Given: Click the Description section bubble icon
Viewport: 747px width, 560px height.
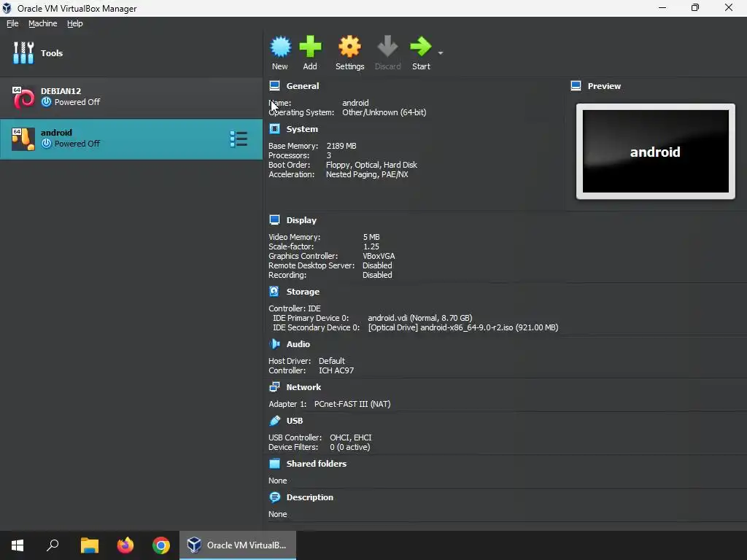Looking at the screenshot, I should click(x=274, y=497).
